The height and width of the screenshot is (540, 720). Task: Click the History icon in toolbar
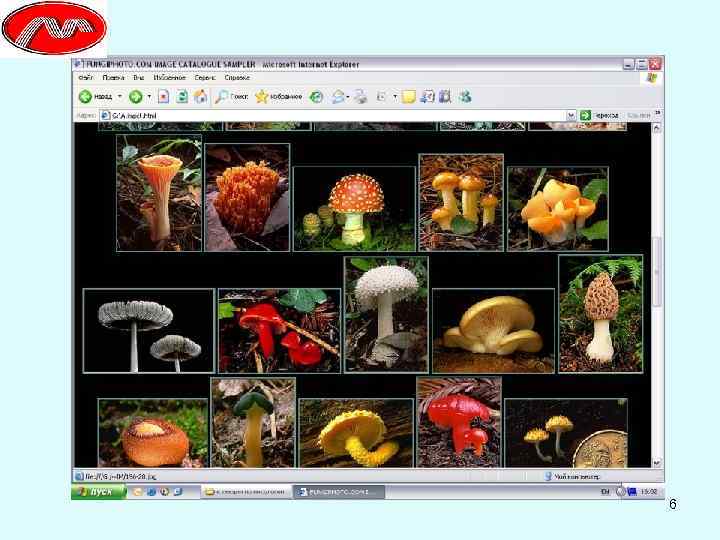316,97
